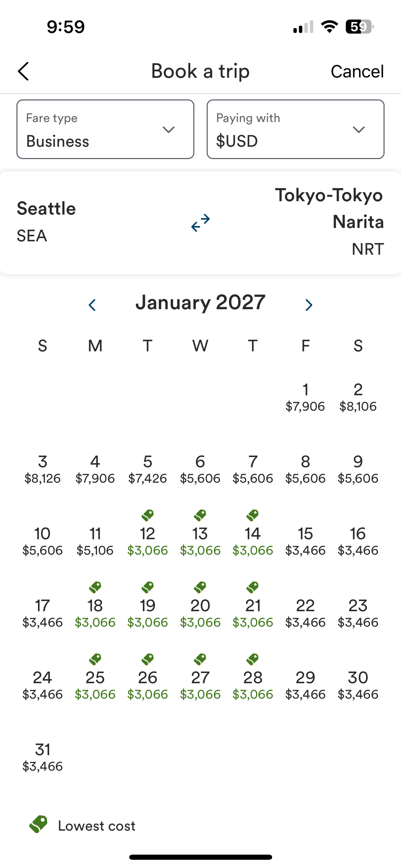
Task: Pick January 20 lowest fare date
Action: (x=200, y=614)
